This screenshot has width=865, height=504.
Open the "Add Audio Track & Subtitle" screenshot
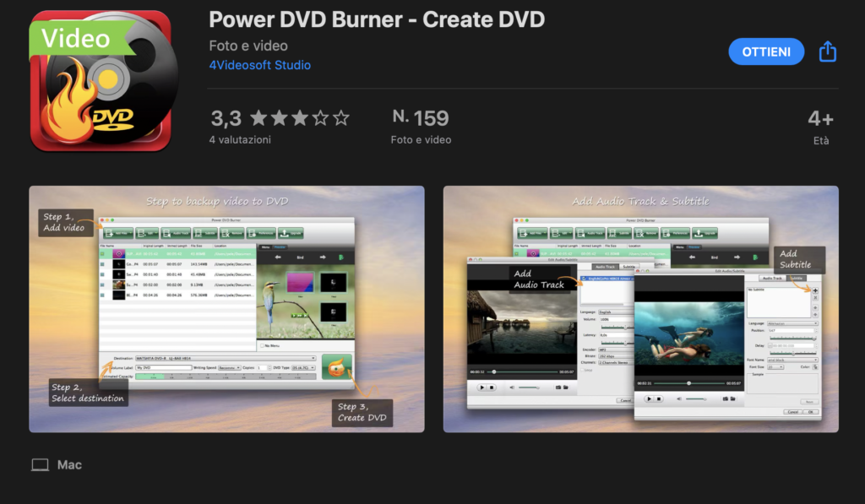tap(641, 309)
